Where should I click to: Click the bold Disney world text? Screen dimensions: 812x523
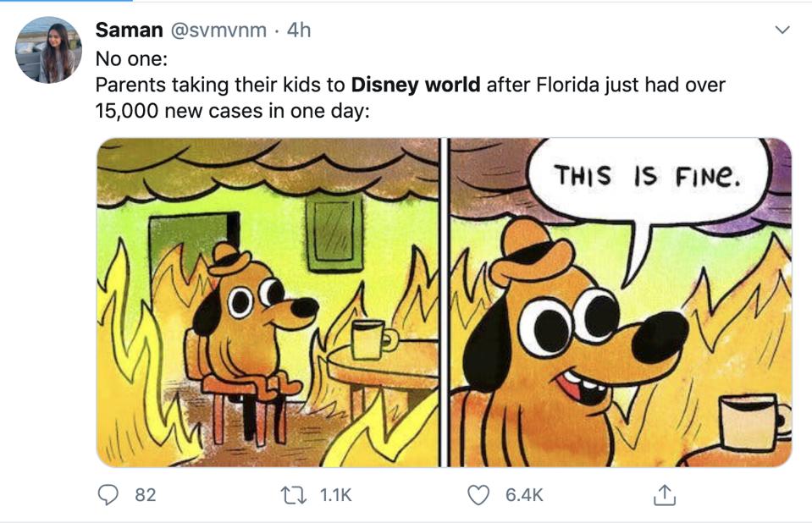tap(416, 85)
